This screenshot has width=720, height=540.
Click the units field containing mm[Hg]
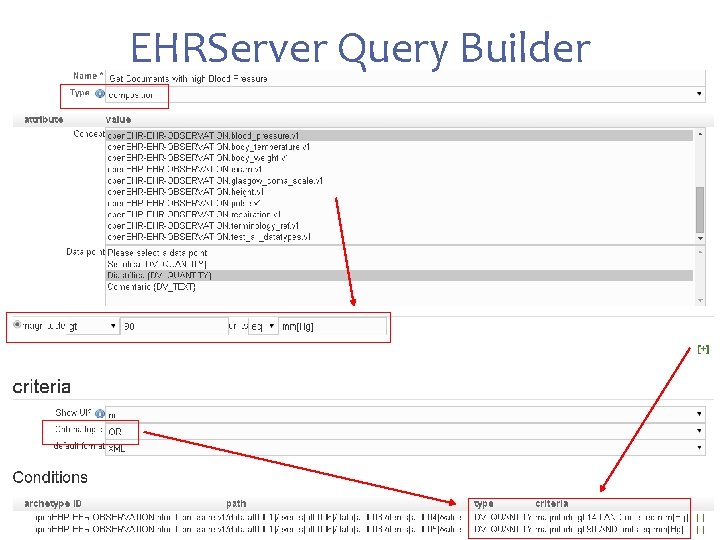pos(333,326)
